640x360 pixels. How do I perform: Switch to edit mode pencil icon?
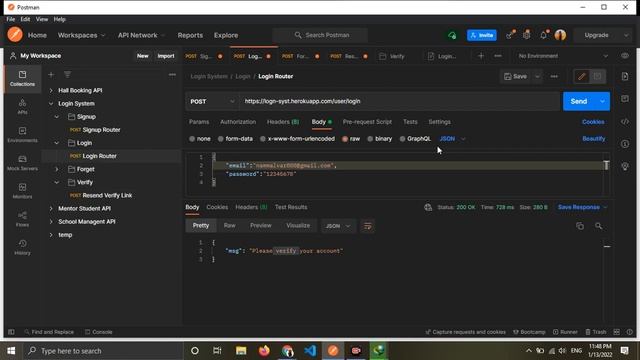582,76
